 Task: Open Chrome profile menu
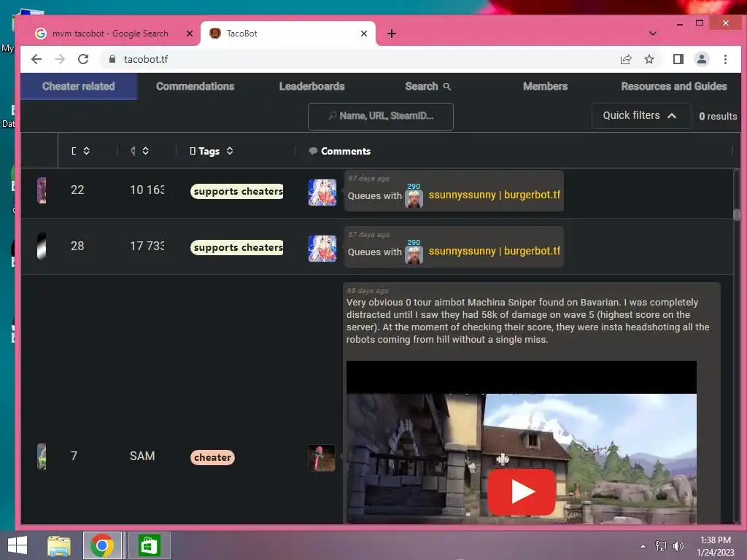(x=701, y=59)
